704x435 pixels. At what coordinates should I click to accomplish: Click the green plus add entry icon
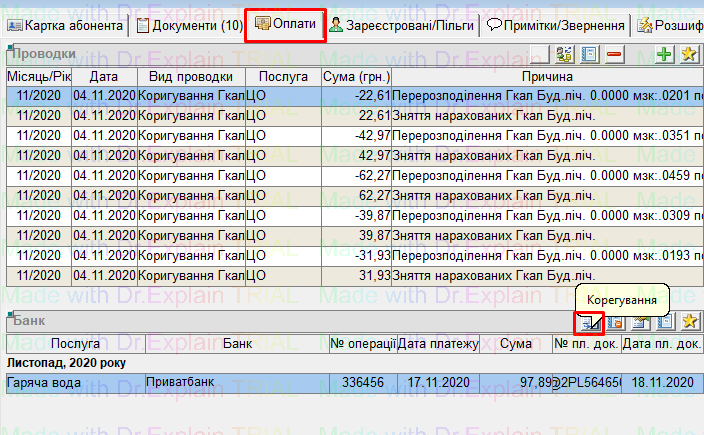tap(665, 55)
